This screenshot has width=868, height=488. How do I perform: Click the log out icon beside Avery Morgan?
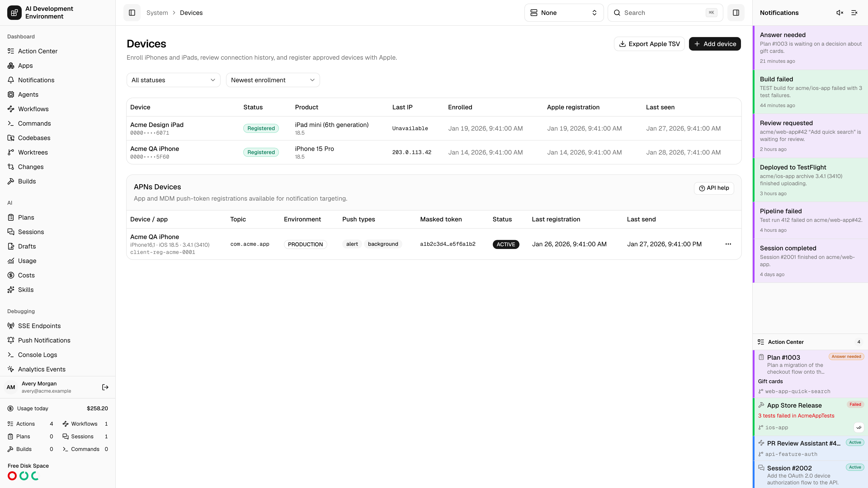point(105,387)
